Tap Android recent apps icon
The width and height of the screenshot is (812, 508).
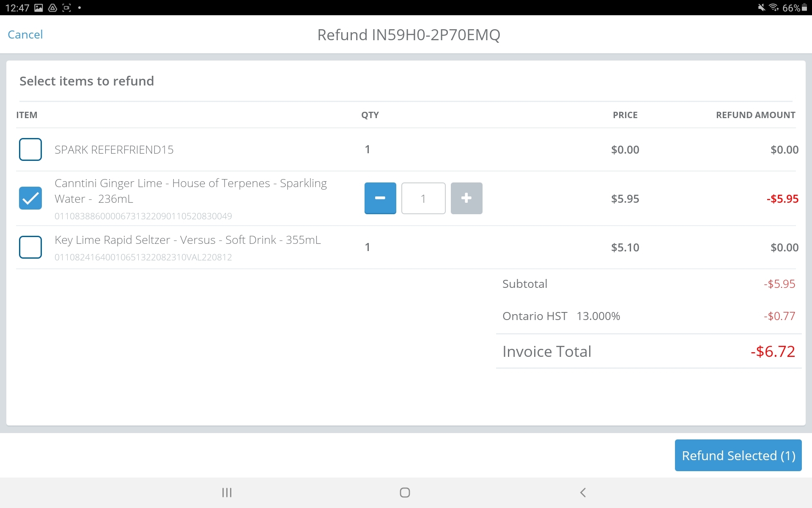click(x=227, y=492)
